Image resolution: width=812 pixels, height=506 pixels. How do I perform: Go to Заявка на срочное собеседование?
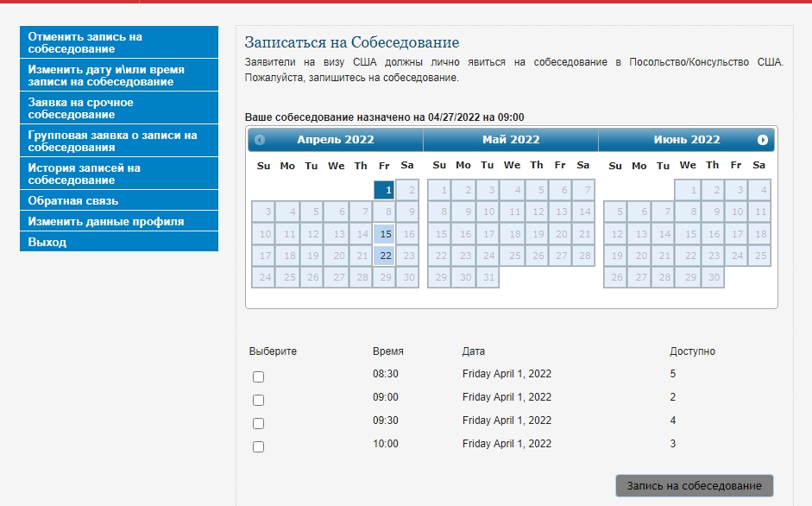click(x=119, y=109)
